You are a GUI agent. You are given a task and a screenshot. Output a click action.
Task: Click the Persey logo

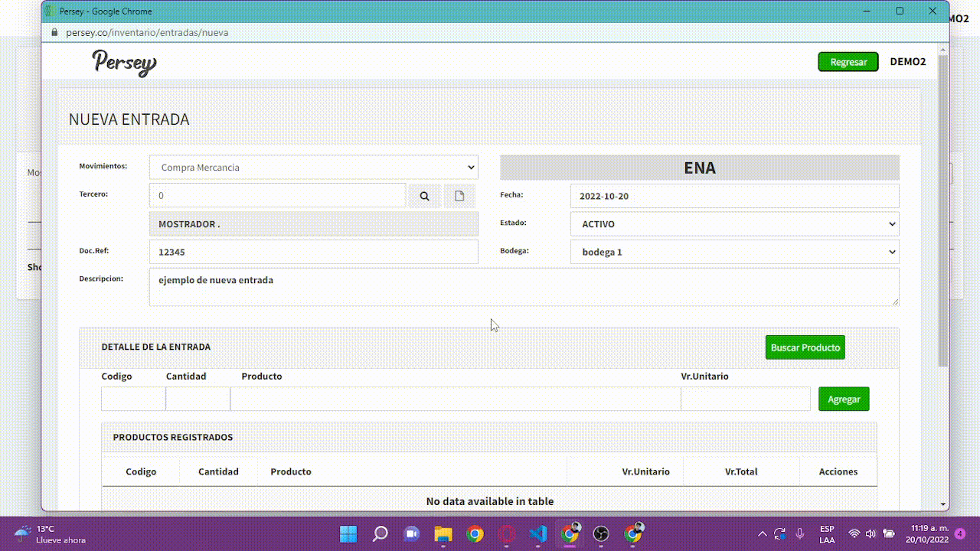click(x=124, y=62)
